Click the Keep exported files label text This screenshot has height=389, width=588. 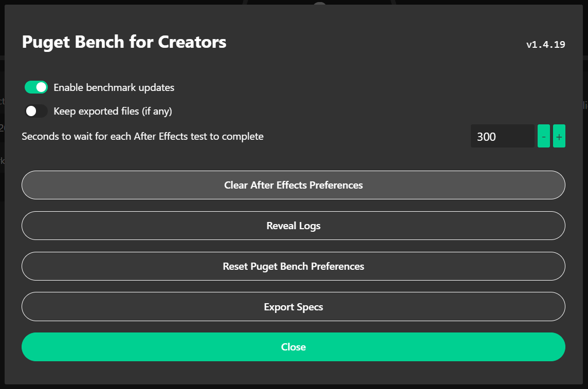[112, 110]
